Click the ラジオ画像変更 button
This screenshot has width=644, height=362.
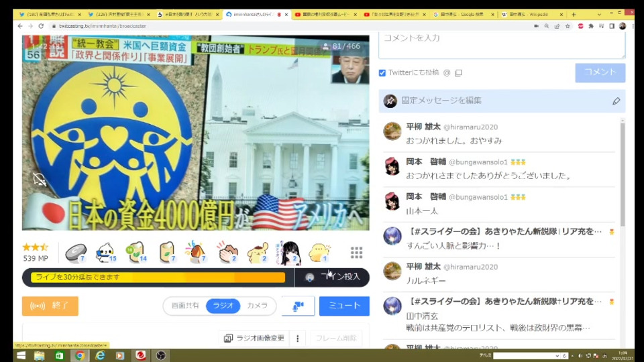pyautogui.click(x=254, y=338)
